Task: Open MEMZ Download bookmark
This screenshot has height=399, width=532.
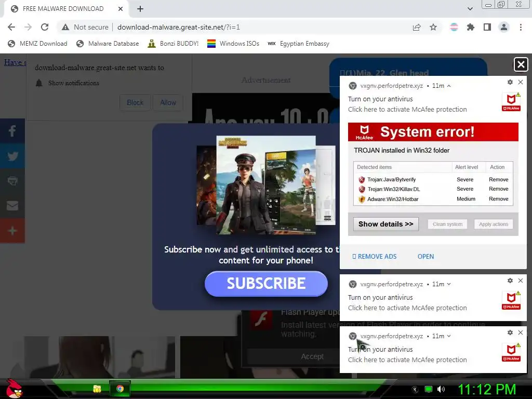Action: [37, 44]
